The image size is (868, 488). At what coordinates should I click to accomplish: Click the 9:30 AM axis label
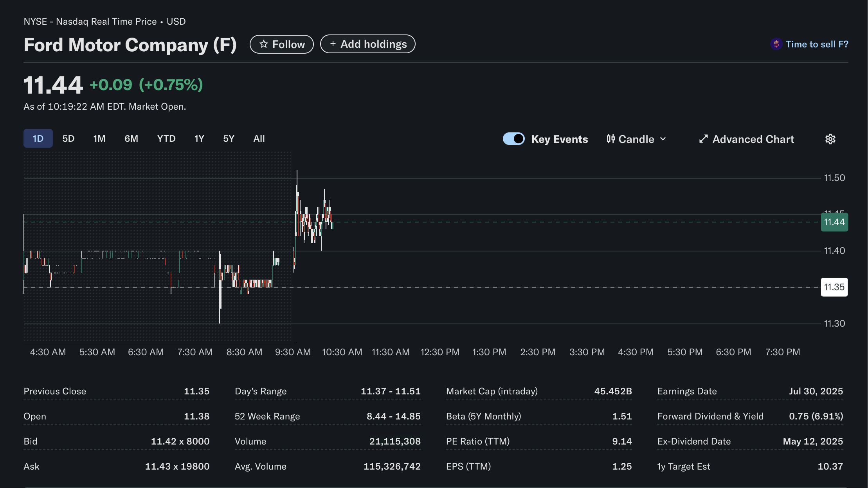[x=293, y=352]
